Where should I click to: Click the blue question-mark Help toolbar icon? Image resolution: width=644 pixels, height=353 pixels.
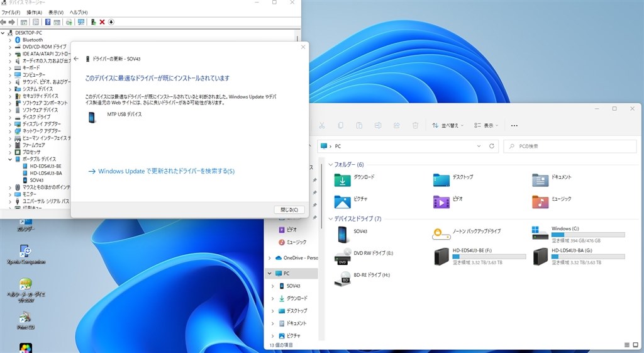[48, 22]
